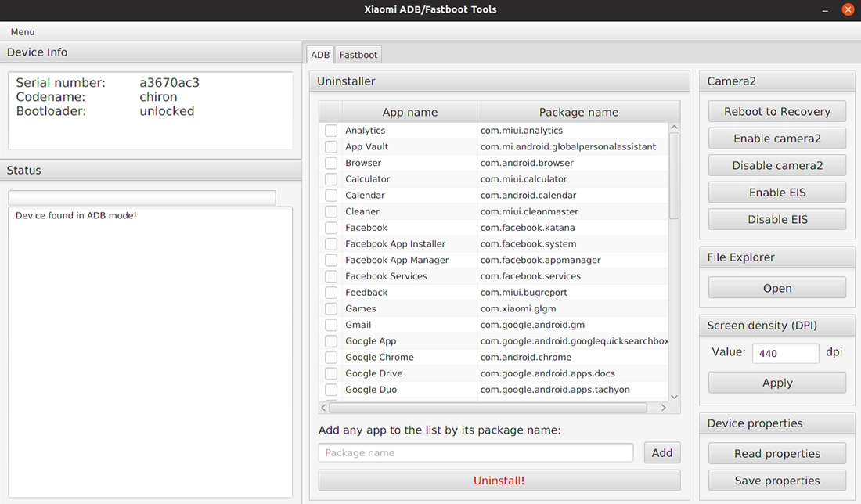Open the File Explorer
The image size is (861, 504).
[x=776, y=289]
